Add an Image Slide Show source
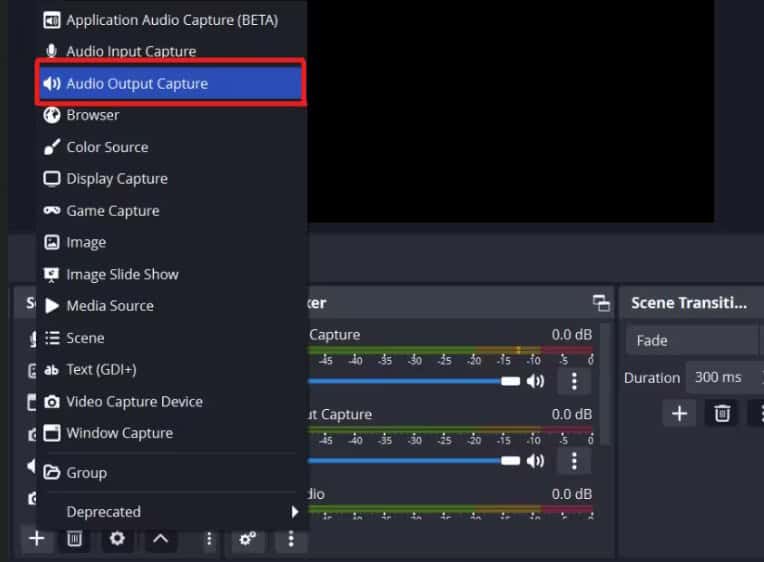764x562 pixels. (x=172, y=274)
